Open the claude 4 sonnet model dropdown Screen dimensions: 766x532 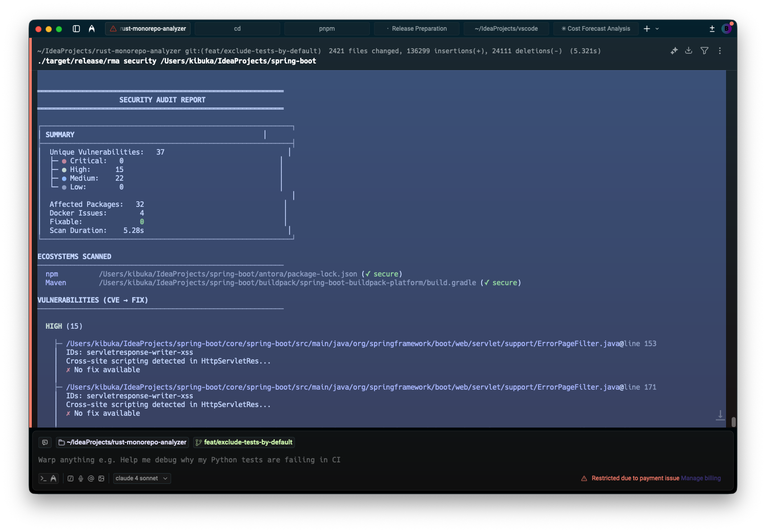[142, 478]
